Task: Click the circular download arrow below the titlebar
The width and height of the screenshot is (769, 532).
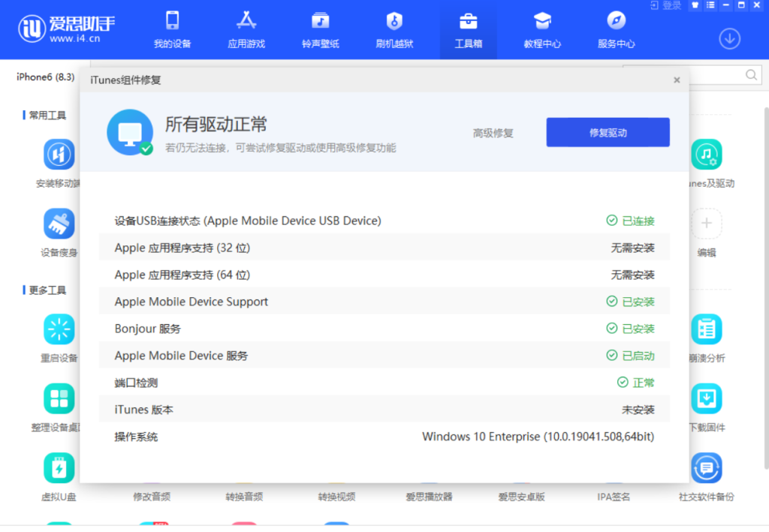Action: click(x=729, y=38)
